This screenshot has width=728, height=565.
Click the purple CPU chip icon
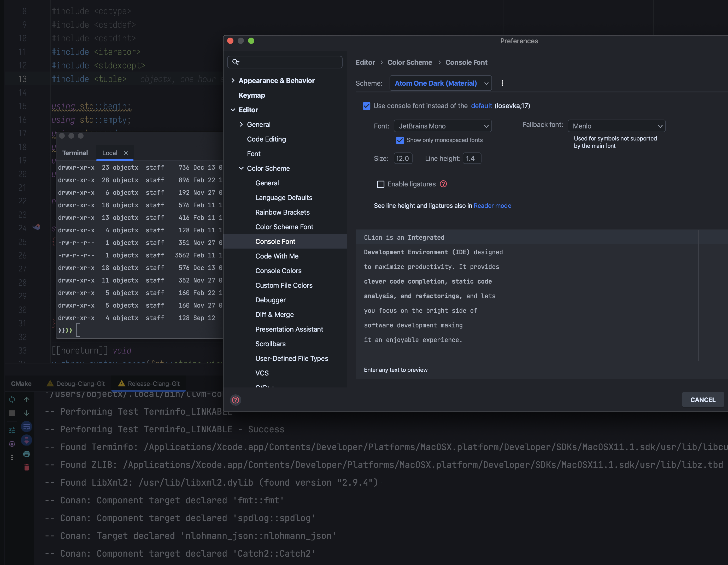point(12,444)
